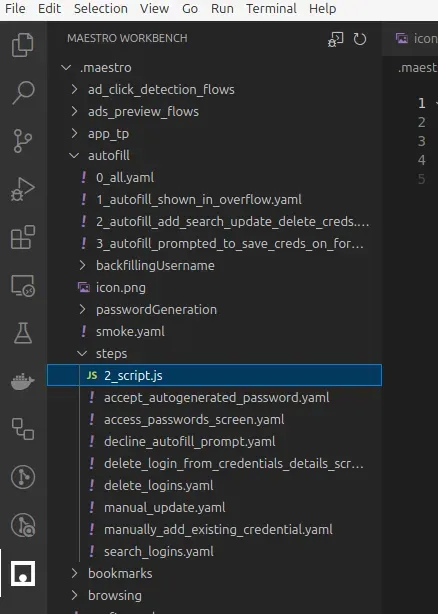438x614 pixels.
Task: Expand the passwordGeneration folder
Action: pyautogui.click(x=82, y=309)
